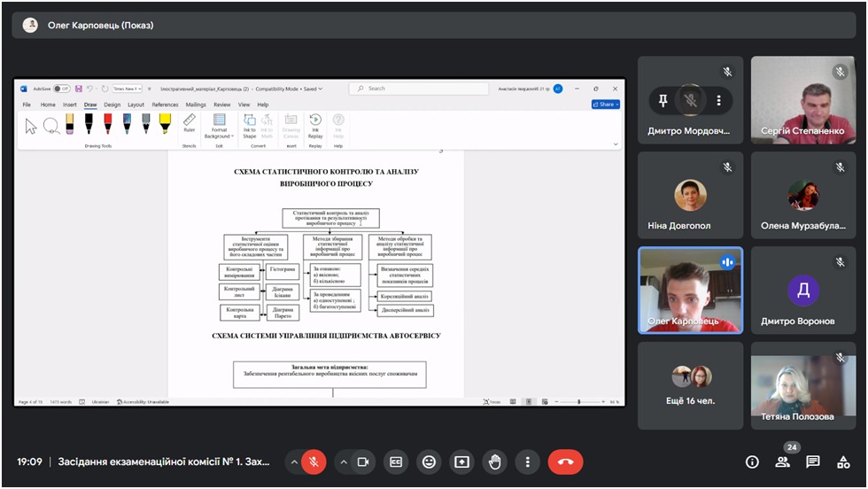
Task: Leave the call with red hang-up button
Action: point(565,462)
